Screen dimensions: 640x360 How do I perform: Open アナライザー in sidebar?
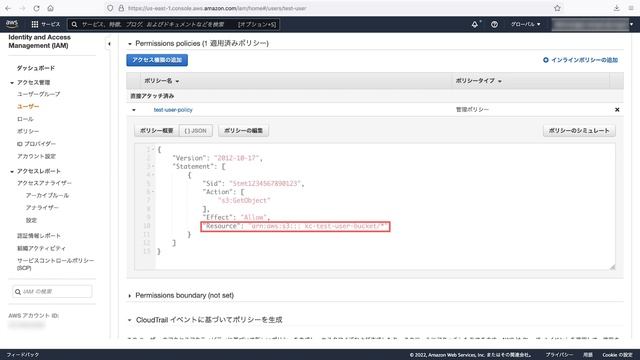coord(42,208)
